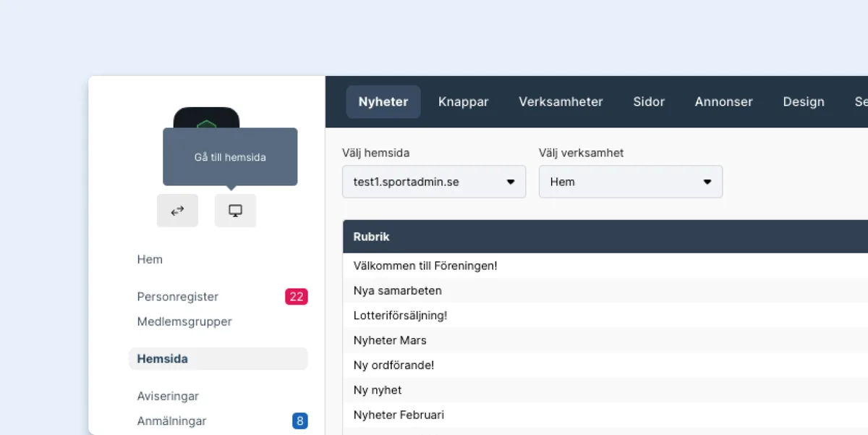
Task: Select the Nyheter Februari row
Action: 605,415
